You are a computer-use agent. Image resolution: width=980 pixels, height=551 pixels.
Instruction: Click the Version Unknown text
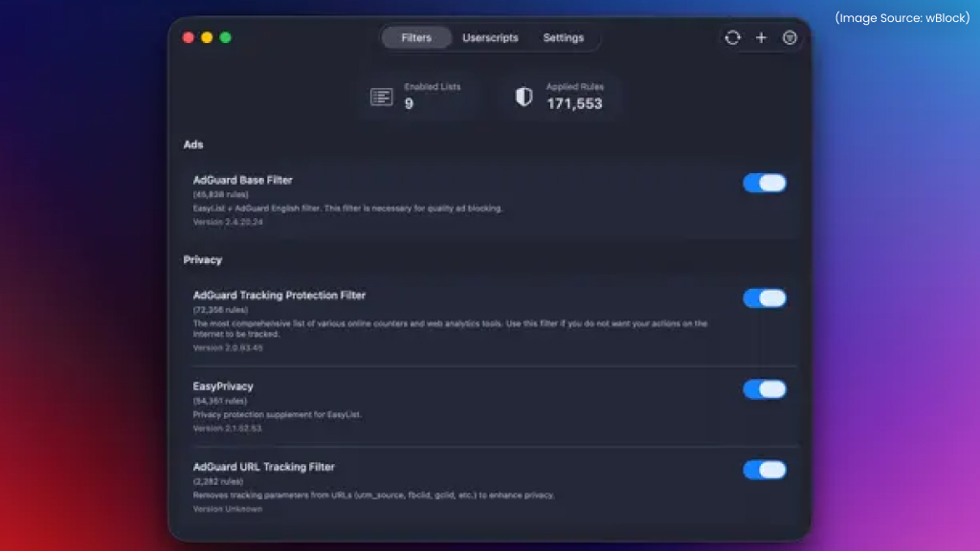point(228,509)
